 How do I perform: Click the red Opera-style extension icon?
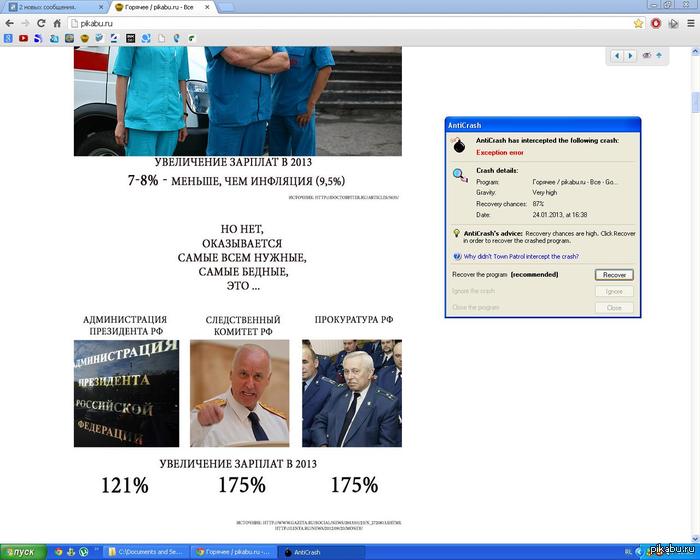(x=656, y=22)
